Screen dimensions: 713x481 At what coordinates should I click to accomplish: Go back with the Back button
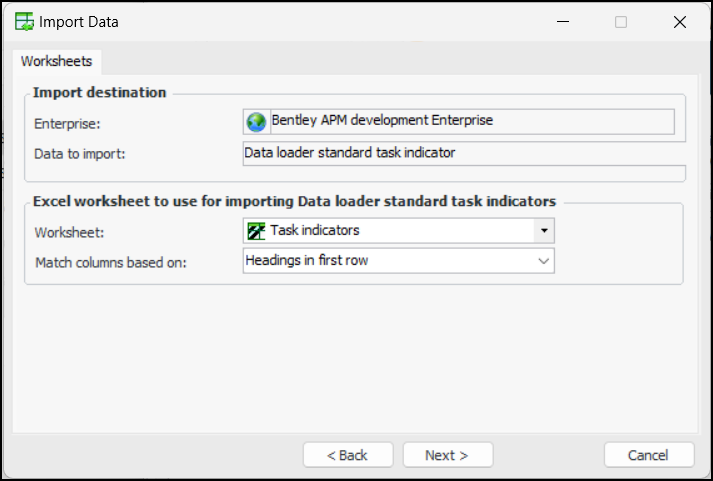[x=347, y=455]
